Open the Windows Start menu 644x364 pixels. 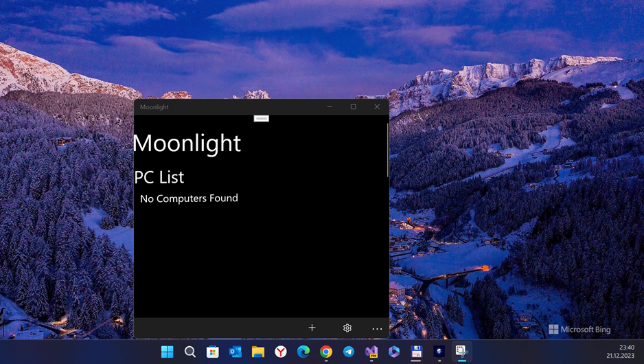(x=167, y=352)
